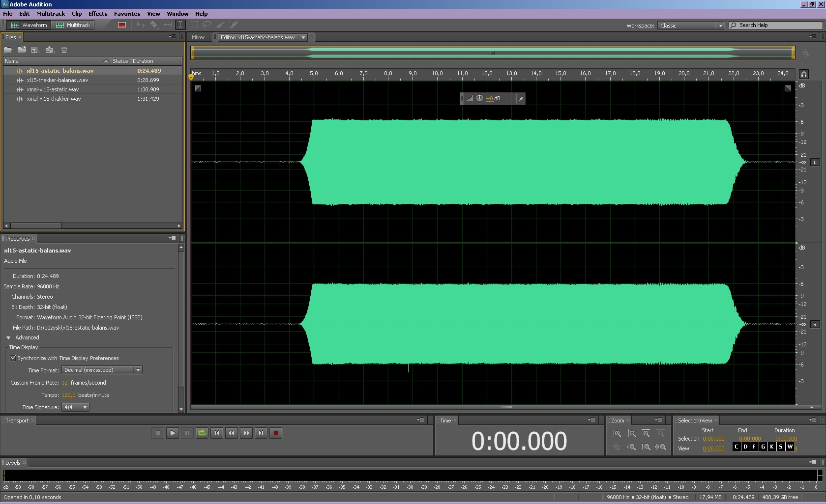Uncheck Synchronize with Time Display Preferences

13,358
